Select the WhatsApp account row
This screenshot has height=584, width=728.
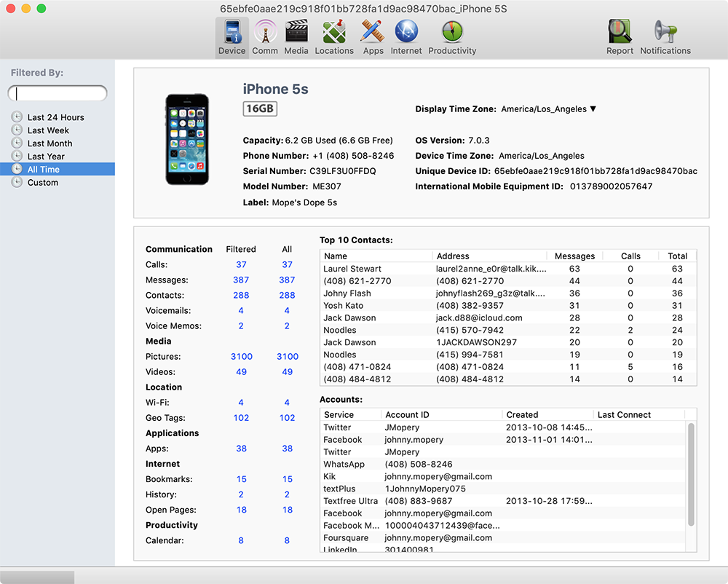click(503, 465)
